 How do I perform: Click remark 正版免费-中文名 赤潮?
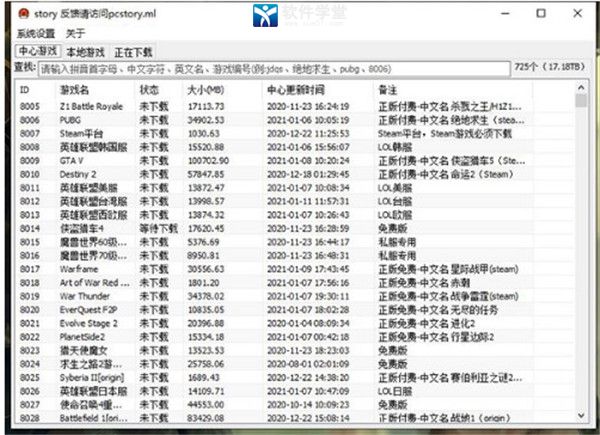tap(424, 283)
